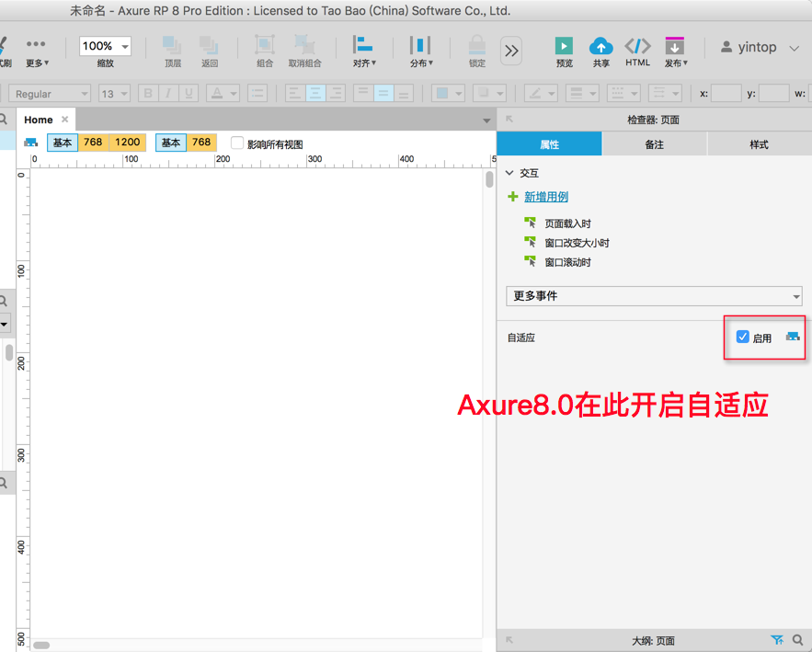Viewport: 812px width, 652px height.
Task: Open the Publish (发布) menu icon
Action: pos(674,46)
